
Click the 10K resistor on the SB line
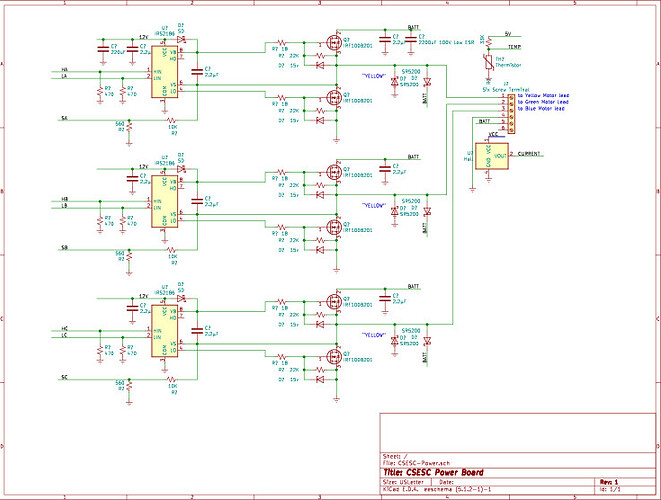[x=171, y=250]
